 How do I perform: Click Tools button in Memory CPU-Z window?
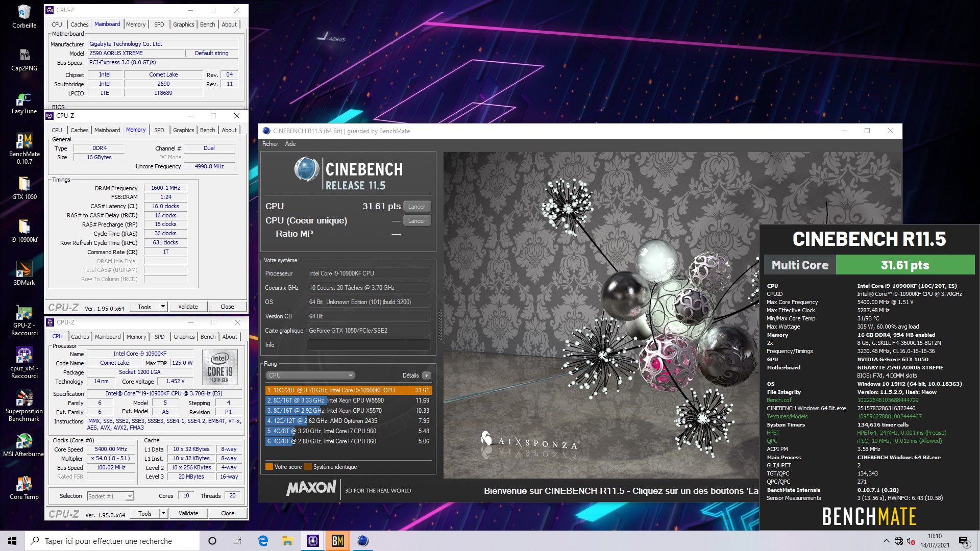pos(144,307)
